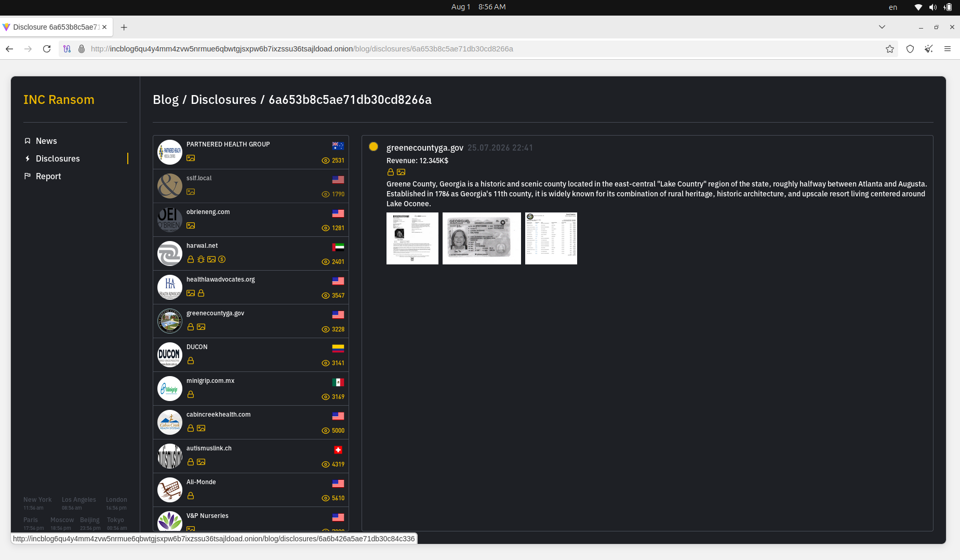Click the INC Ransom logo link
Viewport: 960px width, 560px height.
coord(59,100)
